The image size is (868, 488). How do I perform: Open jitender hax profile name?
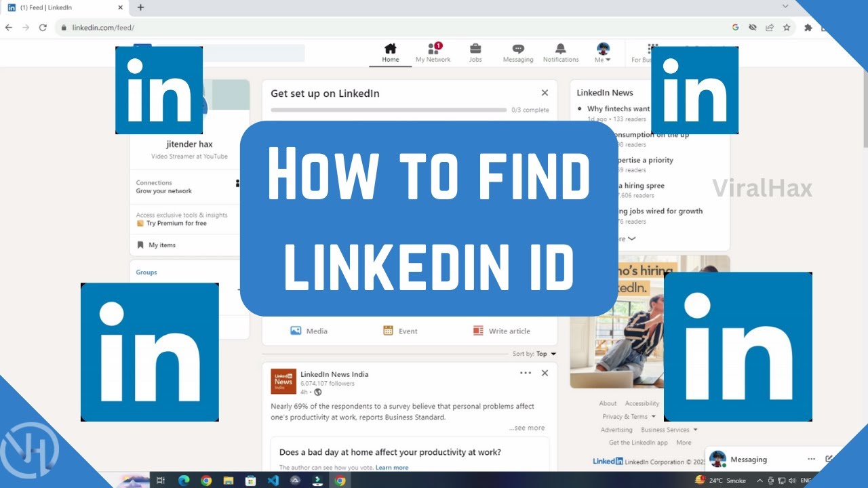(x=189, y=144)
